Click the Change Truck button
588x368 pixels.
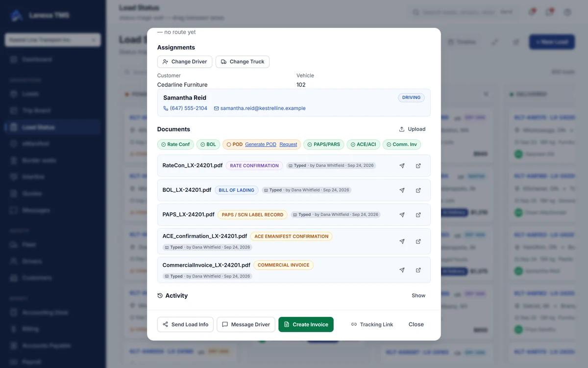tap(243, 62)
